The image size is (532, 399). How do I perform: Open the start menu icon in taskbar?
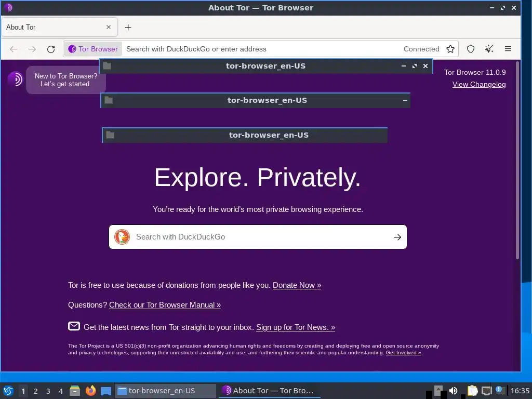[x=8, y=391]
